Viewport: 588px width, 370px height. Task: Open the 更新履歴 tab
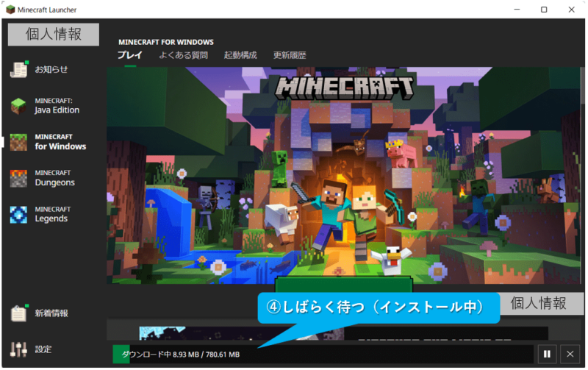290,55
